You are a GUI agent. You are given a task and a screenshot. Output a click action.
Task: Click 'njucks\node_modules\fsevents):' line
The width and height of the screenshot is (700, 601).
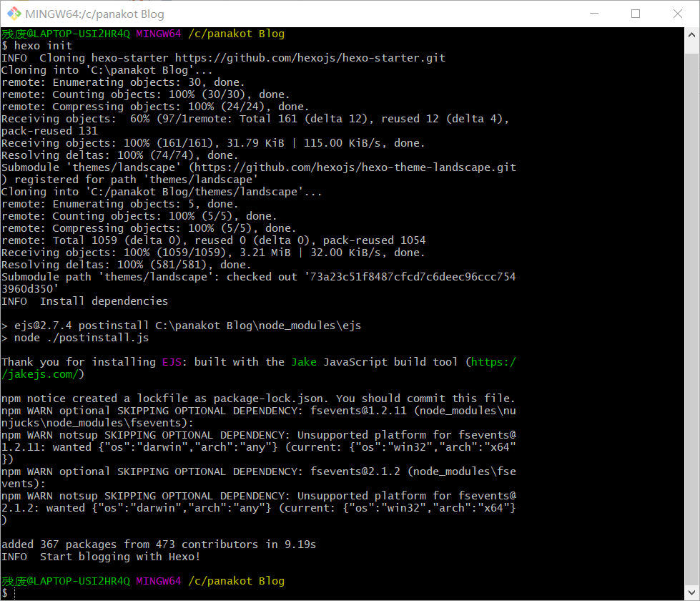coord(97,423)
